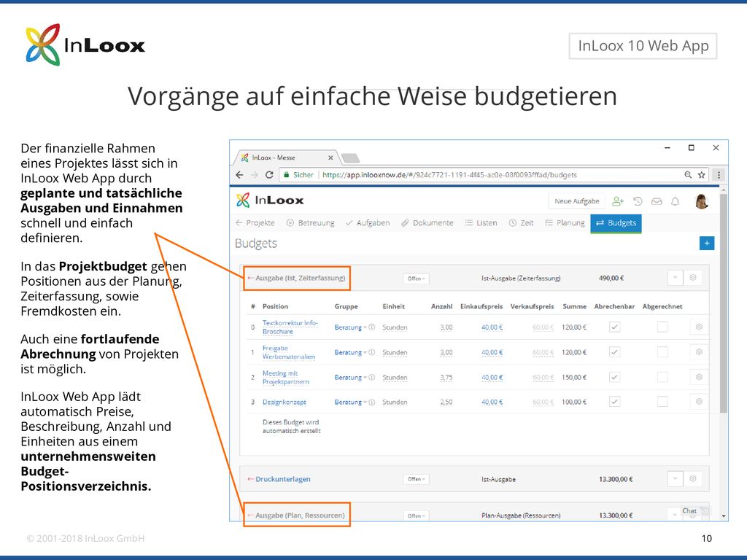The image size is (747, 560).
Task: Reload the page with the refresh icon
Action: (269, 175)
